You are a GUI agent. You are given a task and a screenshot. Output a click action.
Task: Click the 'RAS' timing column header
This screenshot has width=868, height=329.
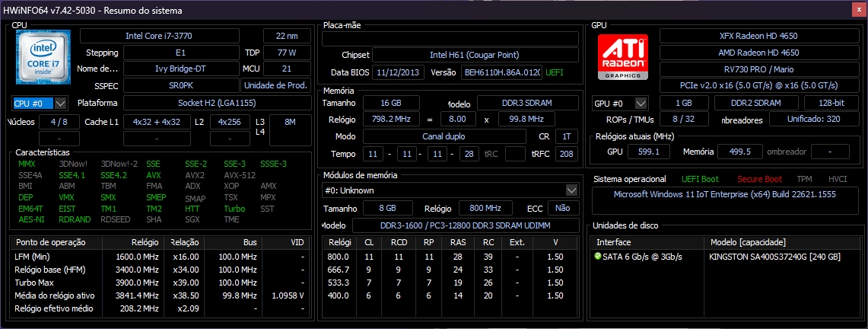click(458, 242)
